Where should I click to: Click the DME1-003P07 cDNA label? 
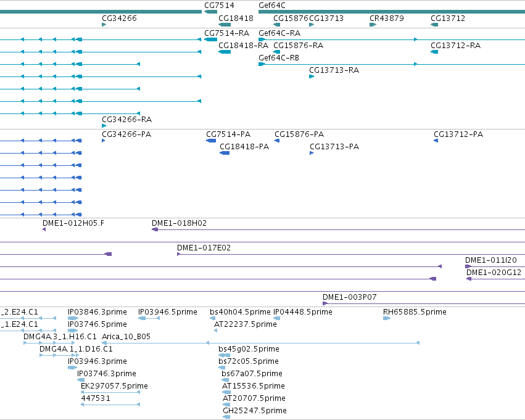(x=350, y=297)
